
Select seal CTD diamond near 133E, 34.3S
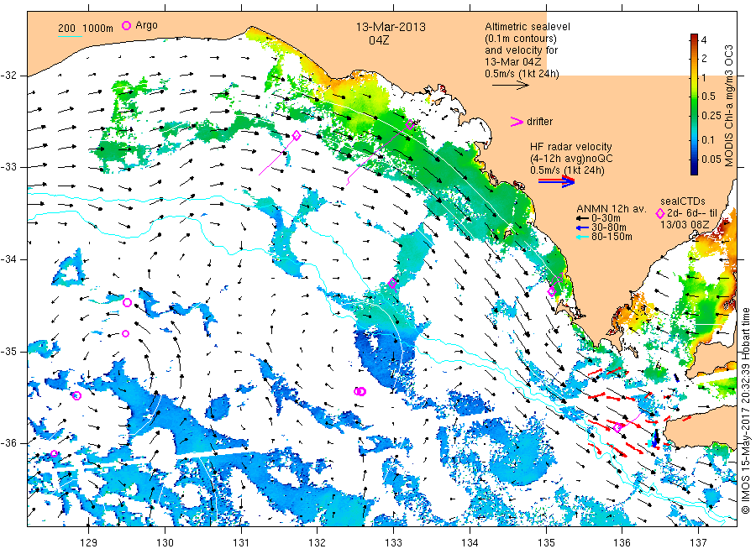pyautogui.click(x=392, y=283)
